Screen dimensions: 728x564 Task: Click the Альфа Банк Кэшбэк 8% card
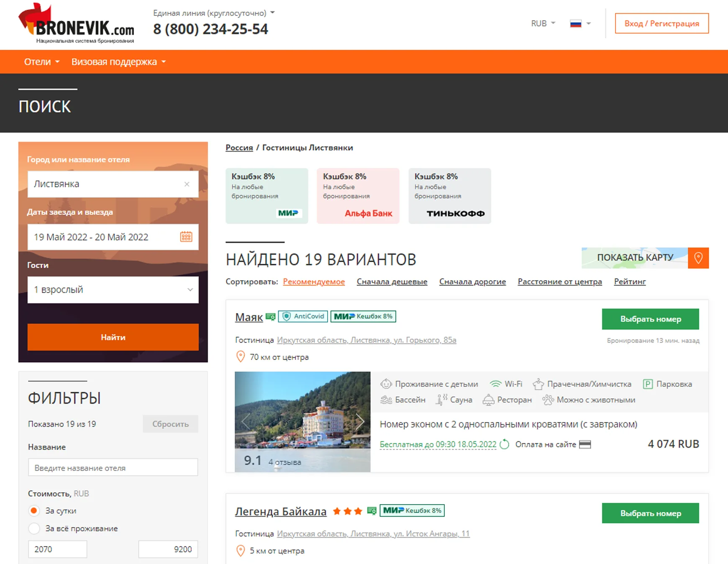[358, 196]
